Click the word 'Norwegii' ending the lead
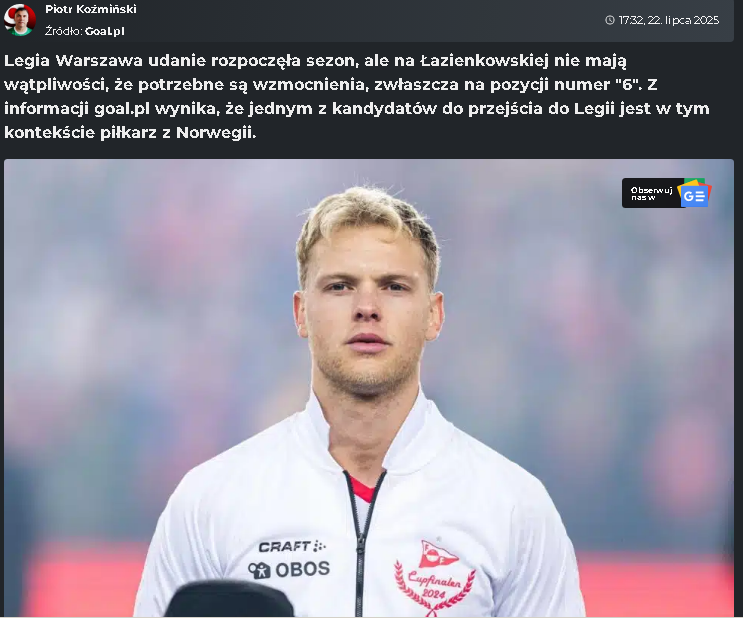The width and height of the screenshot is (743, 618). (216, 133)
